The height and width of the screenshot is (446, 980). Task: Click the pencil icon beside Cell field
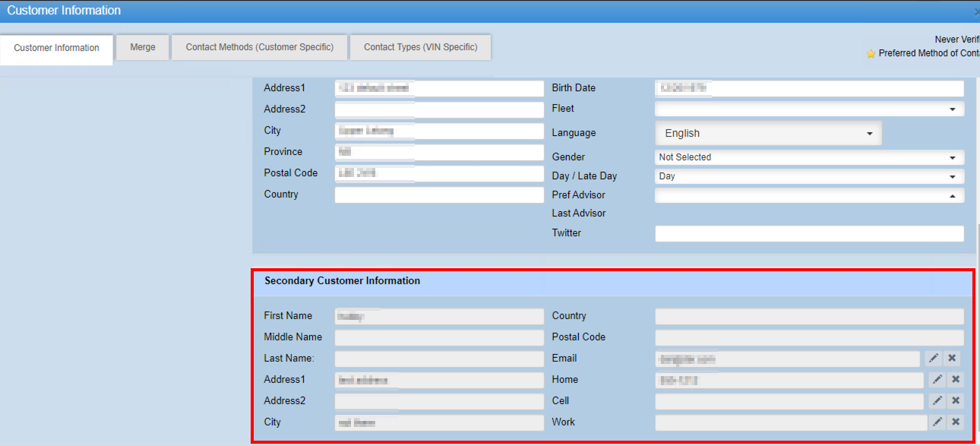(x=937, y=401)
